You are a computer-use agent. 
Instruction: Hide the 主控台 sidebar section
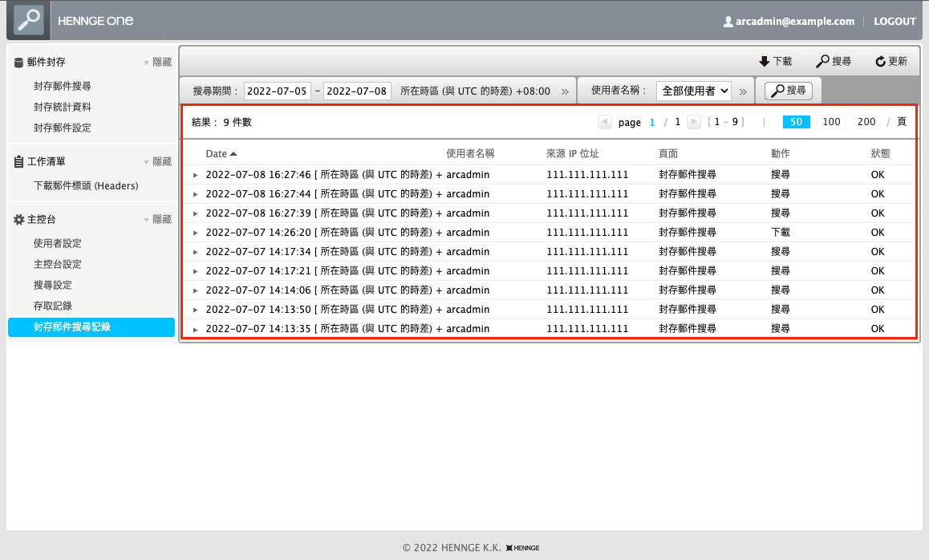pyautogui.click(x=157, y=219)
